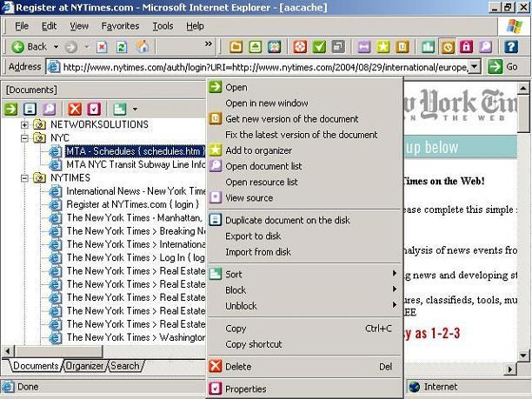Collapse the NYTIMES folder node
Viewport: 532px width, 399px height.
point(24,178)
